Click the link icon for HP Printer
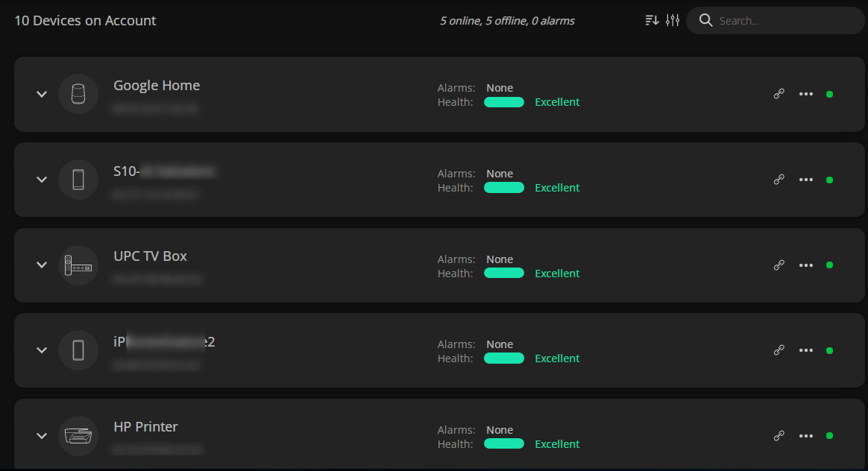 tap(779, 435)
